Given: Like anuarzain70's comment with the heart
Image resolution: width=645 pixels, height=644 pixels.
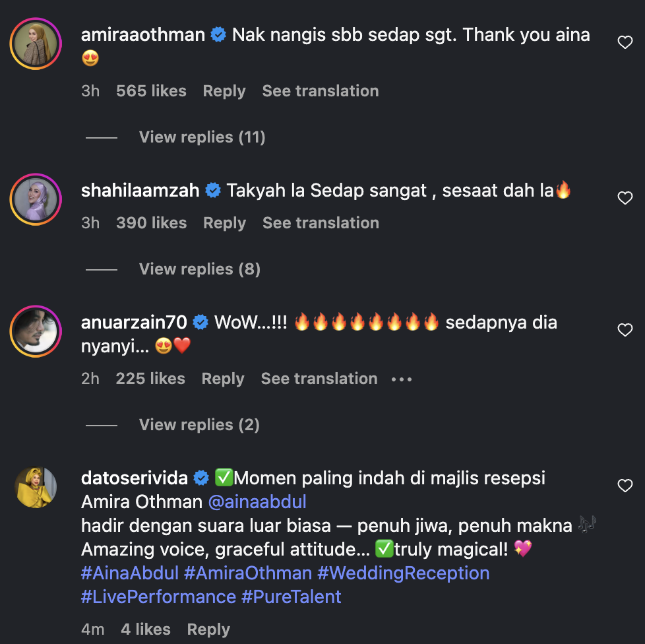Looking at the screenshot, I should pos(625,330).
